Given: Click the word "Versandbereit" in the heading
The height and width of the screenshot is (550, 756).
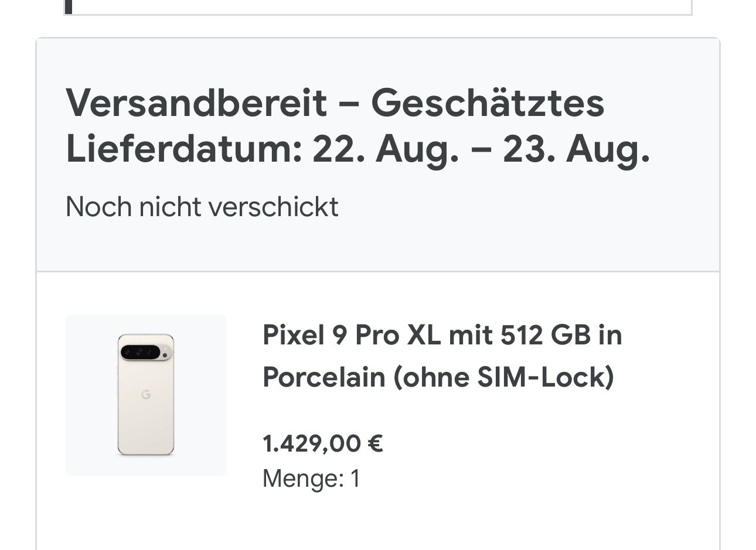Looking at the screenshot, I should click(x=196, y=103).
